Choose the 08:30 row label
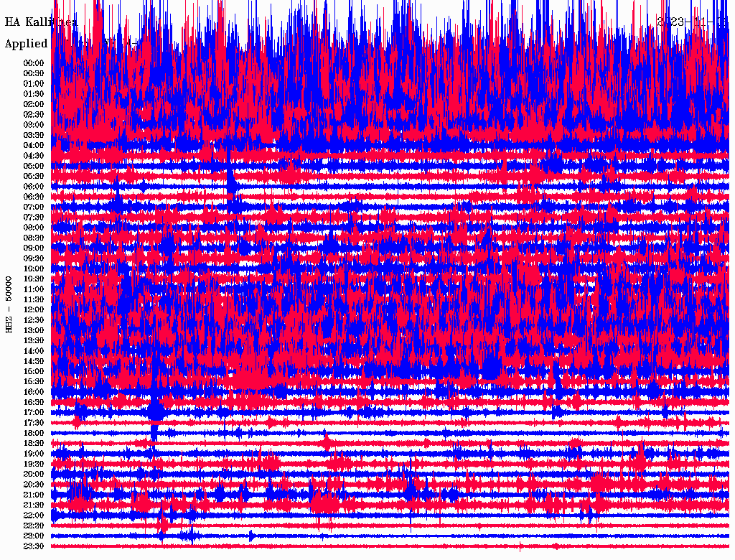 click(34, 238)
